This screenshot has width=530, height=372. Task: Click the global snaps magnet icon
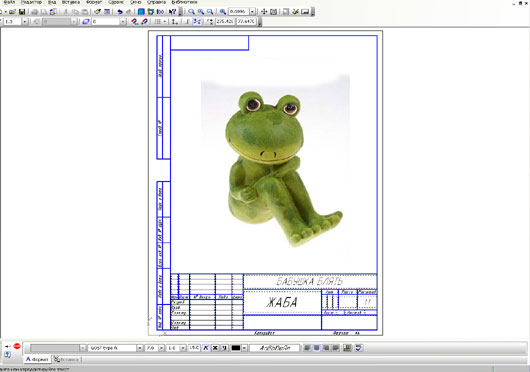[134, 21]
